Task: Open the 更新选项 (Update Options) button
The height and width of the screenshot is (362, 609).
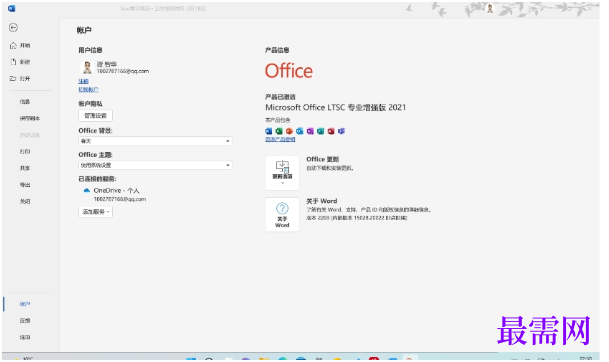Action: [282, 173]
